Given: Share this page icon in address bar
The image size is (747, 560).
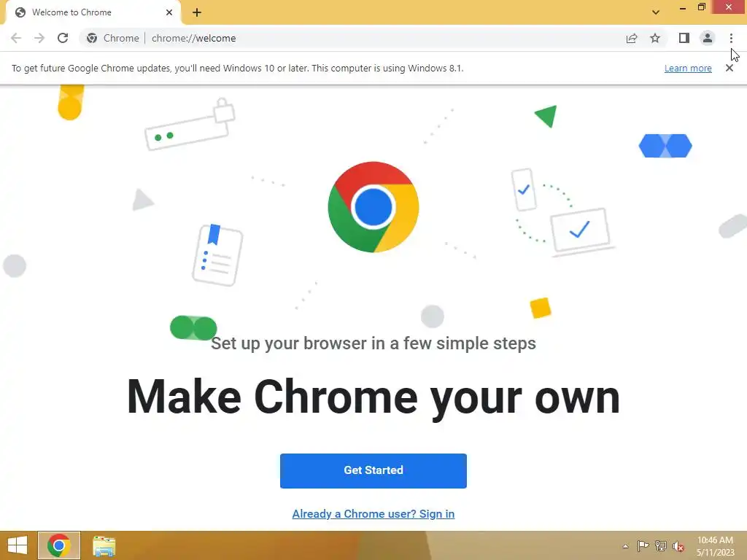Looking at the screenshot, I should click(x=632, y=38).
